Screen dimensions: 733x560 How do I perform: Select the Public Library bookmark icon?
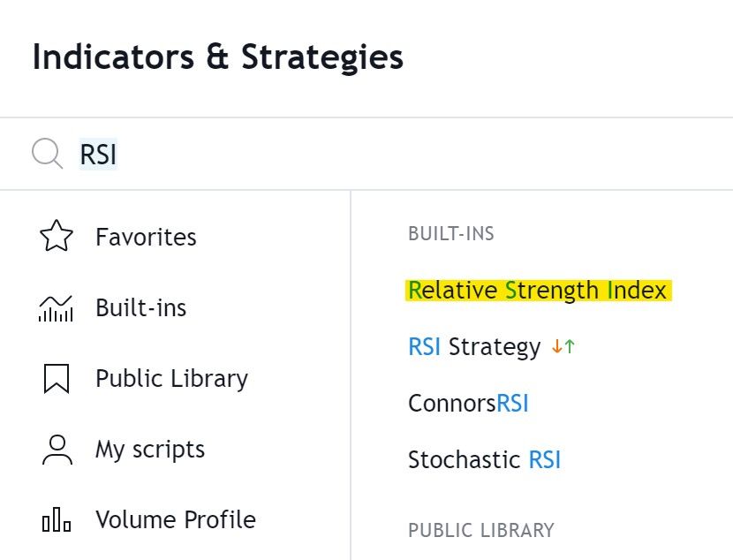pos(56,378)
